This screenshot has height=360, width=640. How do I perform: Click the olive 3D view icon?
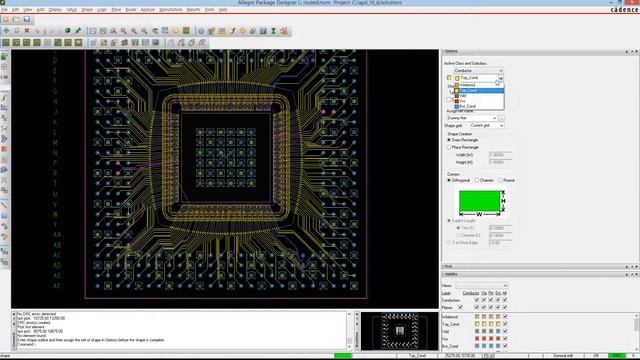(x=186, y=31)
